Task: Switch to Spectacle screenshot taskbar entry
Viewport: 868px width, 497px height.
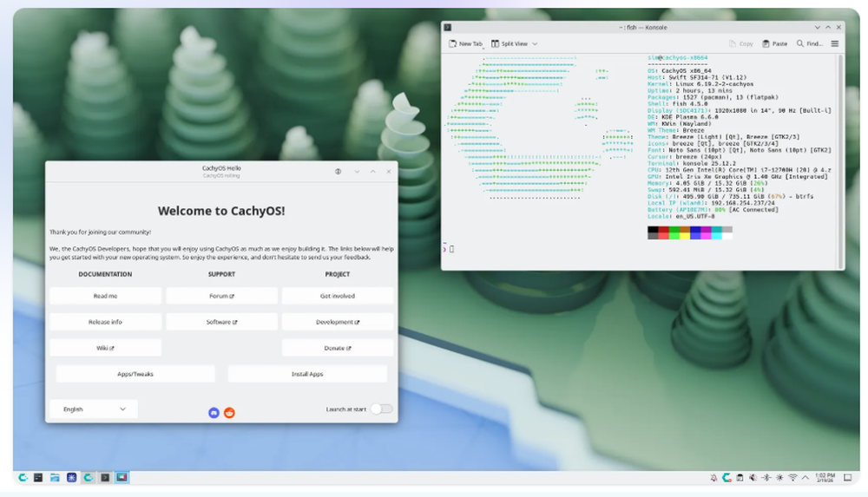Action: click(122, 477)
